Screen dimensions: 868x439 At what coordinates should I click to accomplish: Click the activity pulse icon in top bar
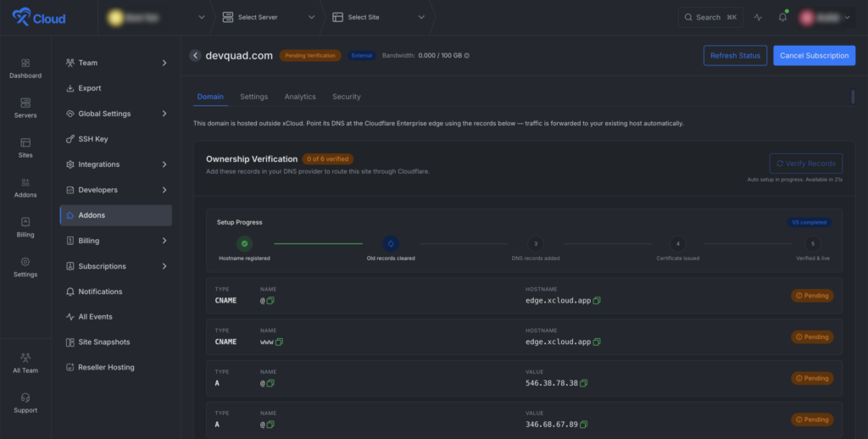(x=758, y=17)
